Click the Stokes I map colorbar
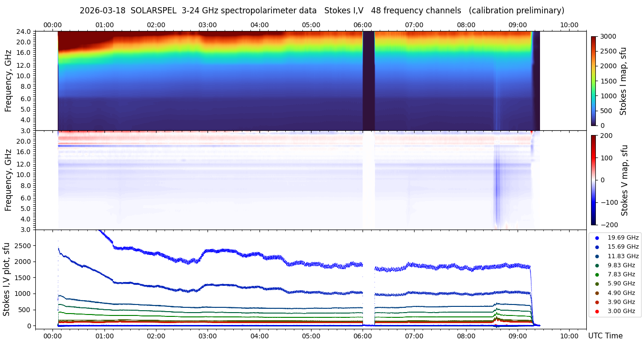The width and height of the screenshot is (644, 346). 593,81
